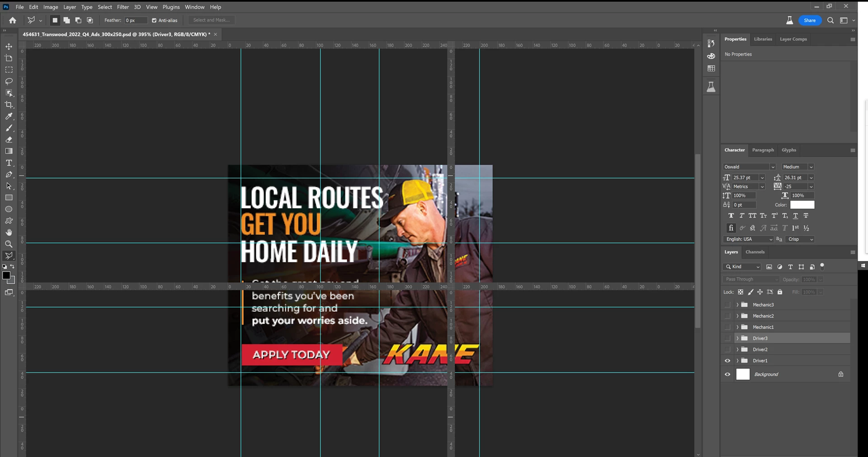This screenshot has height=457, width=868.
Task: Select the Zoom tool
Action: coord(9,244)
